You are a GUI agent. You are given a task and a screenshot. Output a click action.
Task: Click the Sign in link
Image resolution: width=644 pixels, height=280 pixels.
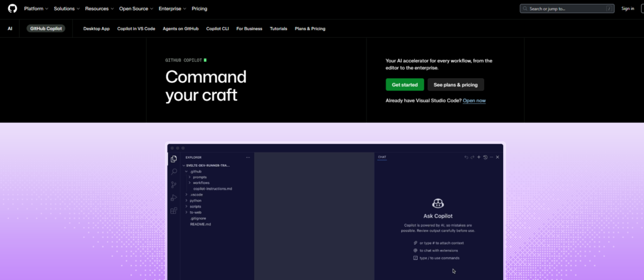[628, 9]
